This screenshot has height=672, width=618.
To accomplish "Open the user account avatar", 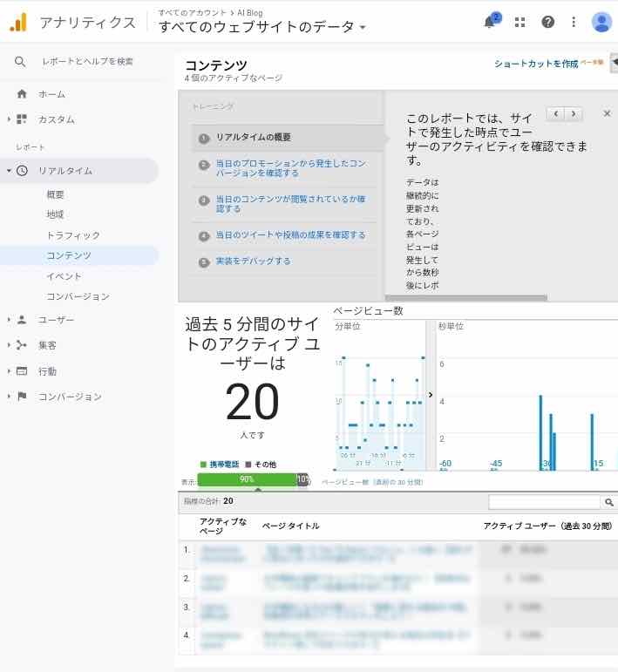I will coord(601,22).
